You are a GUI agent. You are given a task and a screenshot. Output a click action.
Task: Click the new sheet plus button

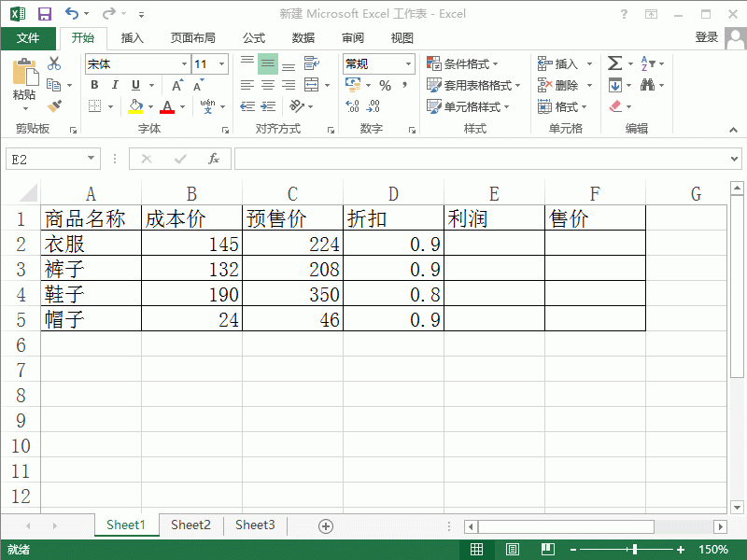(326, 525)
